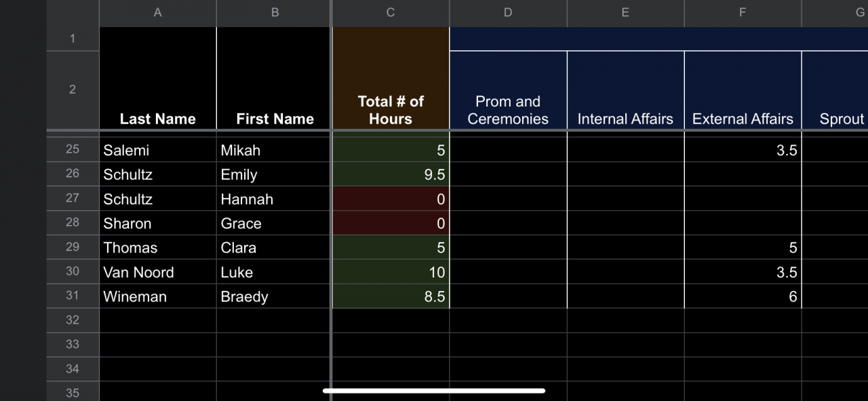This screenshot has height=401, width=868.
Task: Select row 32 header
Action: click(x=73, y=320)
